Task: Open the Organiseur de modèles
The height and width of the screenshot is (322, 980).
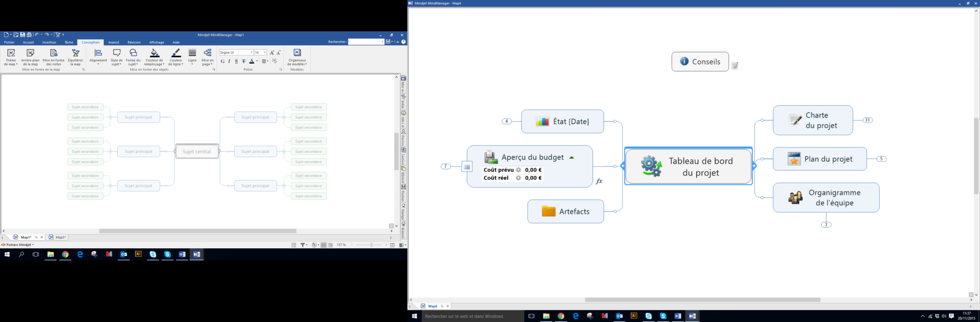Action: tap(297, 54)
